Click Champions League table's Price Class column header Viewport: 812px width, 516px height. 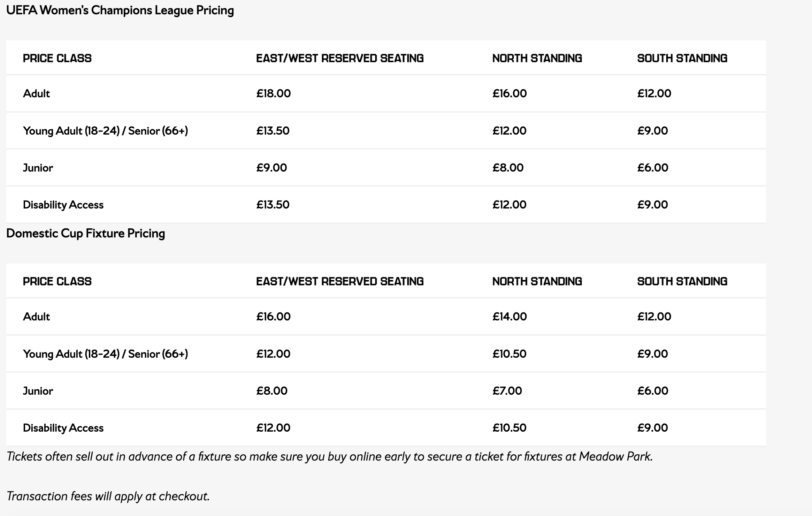[x=57, y=58]
